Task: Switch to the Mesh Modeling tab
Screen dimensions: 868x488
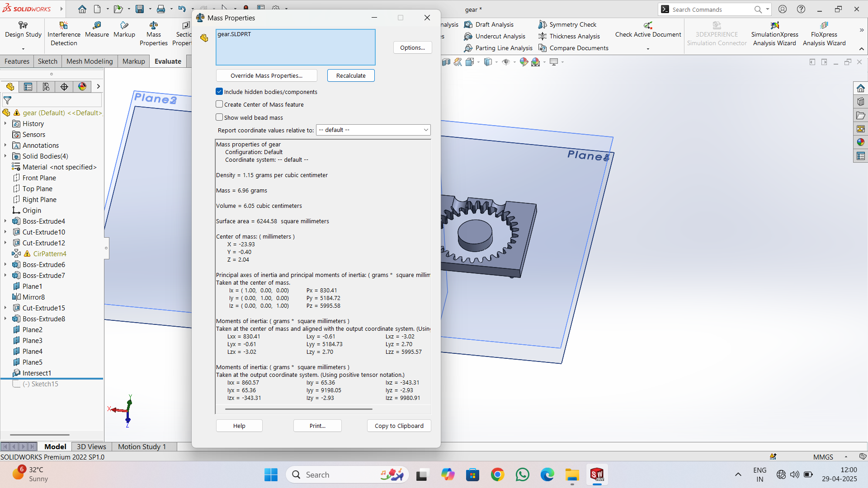Action: pyautogui.click(x=90, y=61)
